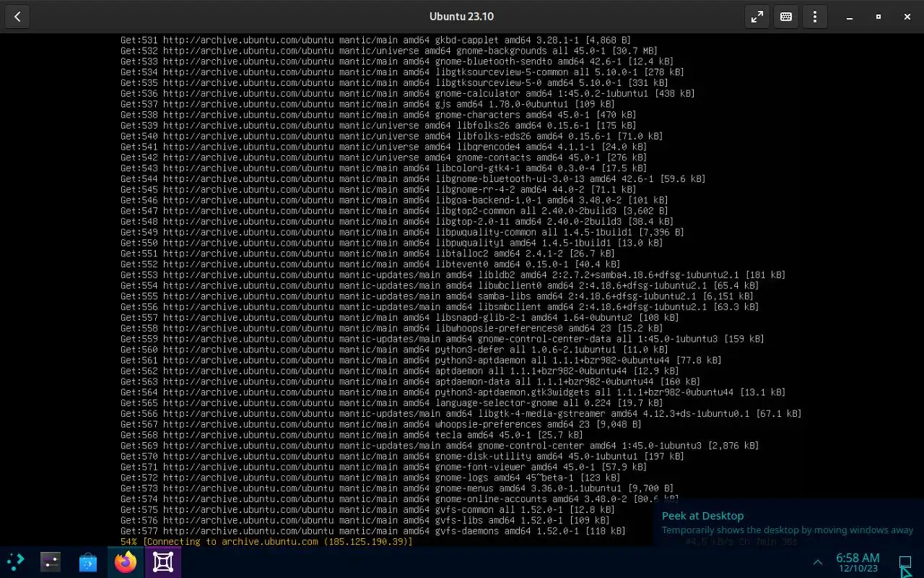
Task: Launch the terminal from the taskbar
Action: coord(51,561)
